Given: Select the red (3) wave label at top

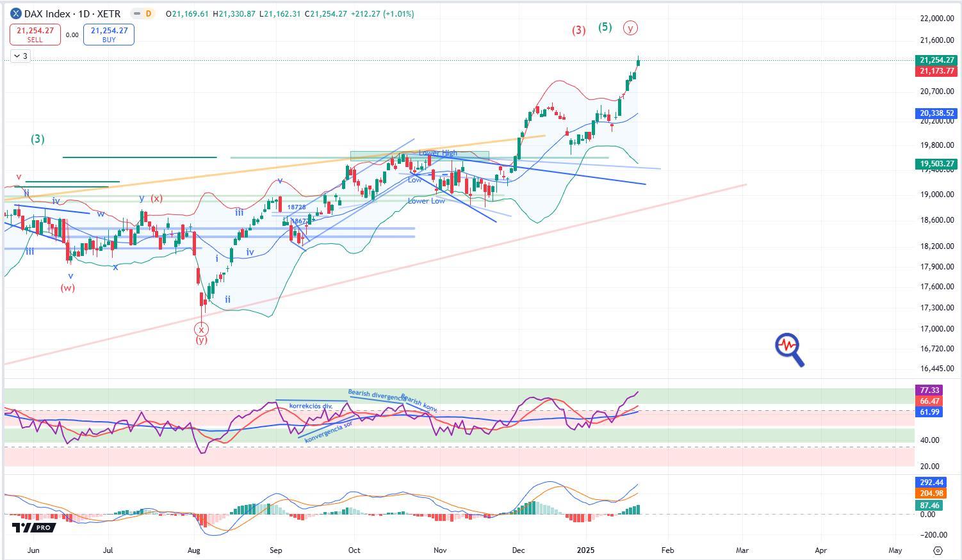Looking at the screenshot, I should point(578,30).
